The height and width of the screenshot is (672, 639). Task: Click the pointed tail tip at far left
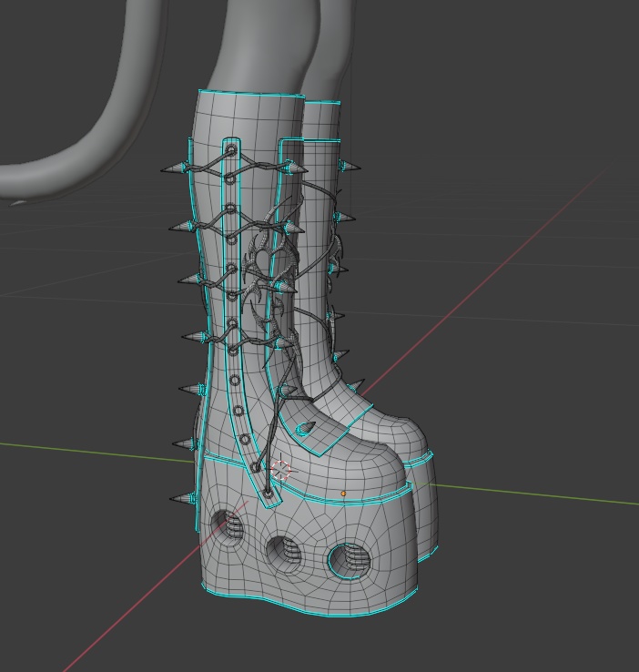[17, 203]
